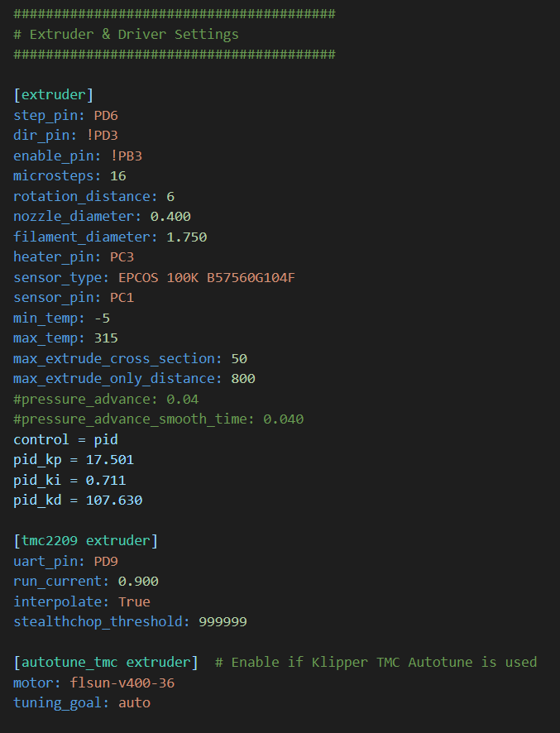The width and height of the screenshot is (560, 733).
Task: Click the interpolate value True
Action: point(134,601)
